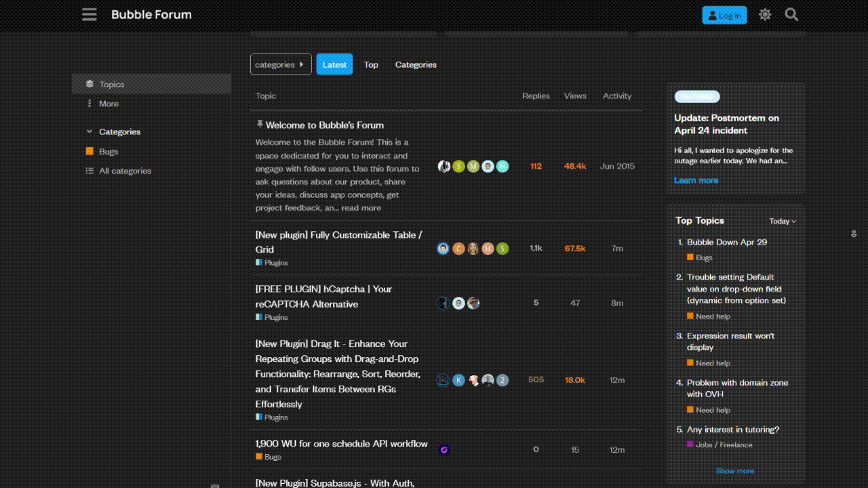
Task: Sort topics by Activity column
Action: 617,96
